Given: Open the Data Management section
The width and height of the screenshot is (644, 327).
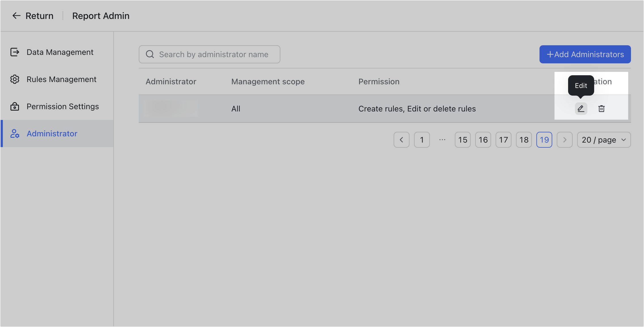Looking at the screenshot, I should (x=60, y=52).
